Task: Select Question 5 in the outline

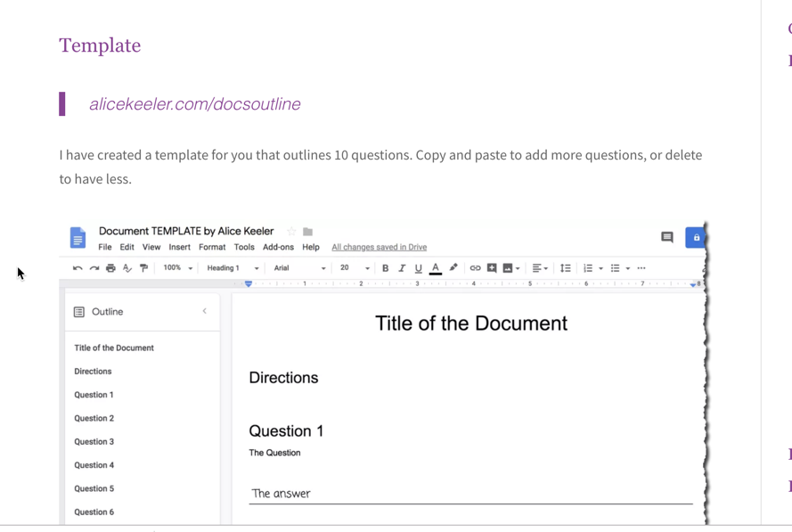Action: click(x=94, y=488)
